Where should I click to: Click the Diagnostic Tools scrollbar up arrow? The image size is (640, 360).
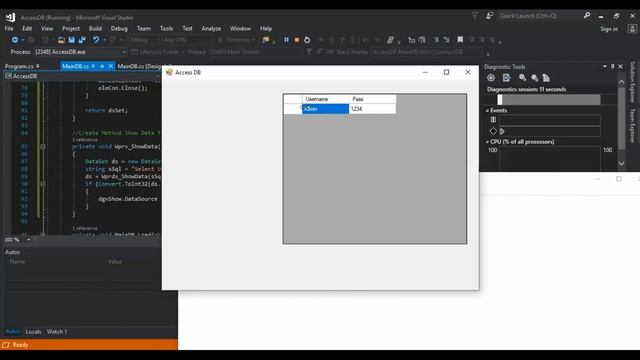(621, 82)
